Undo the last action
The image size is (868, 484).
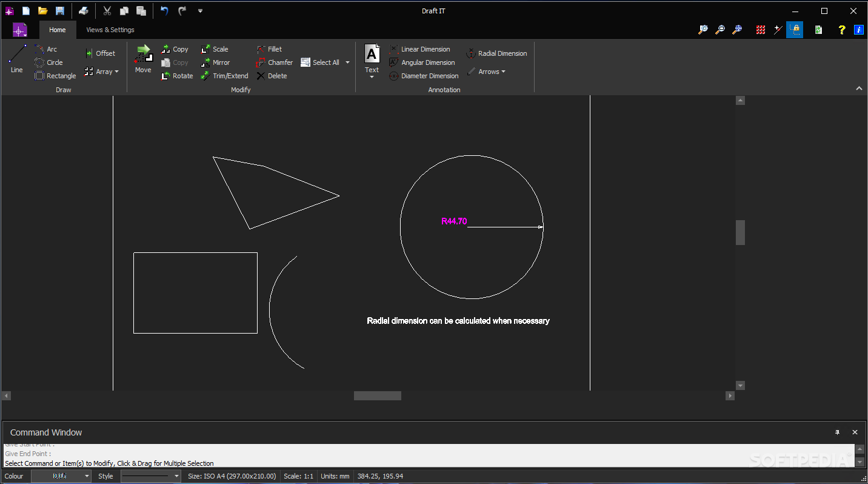164,11
